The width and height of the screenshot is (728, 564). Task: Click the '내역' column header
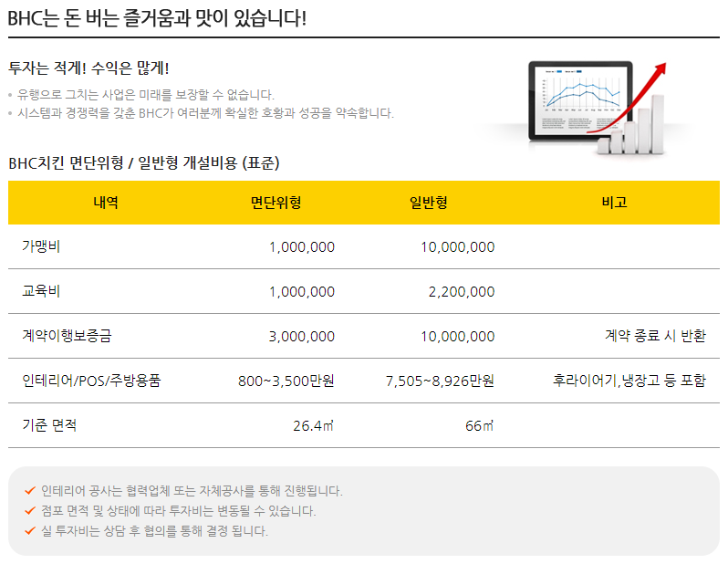point(106,203)
